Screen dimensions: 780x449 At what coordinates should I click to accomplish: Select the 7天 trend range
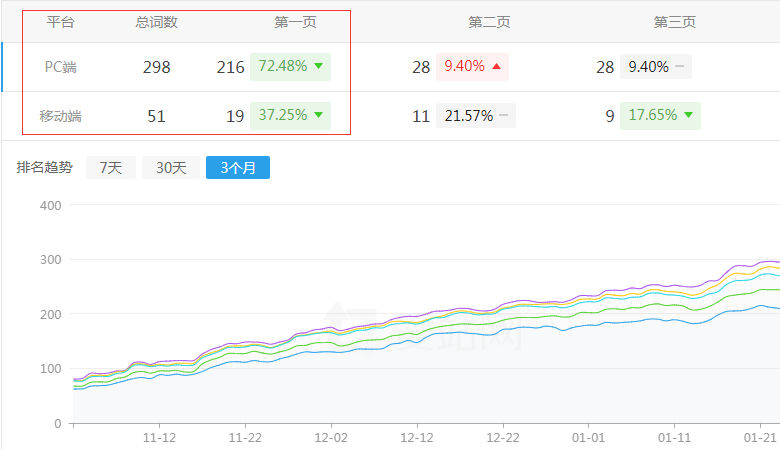point(111,168)
